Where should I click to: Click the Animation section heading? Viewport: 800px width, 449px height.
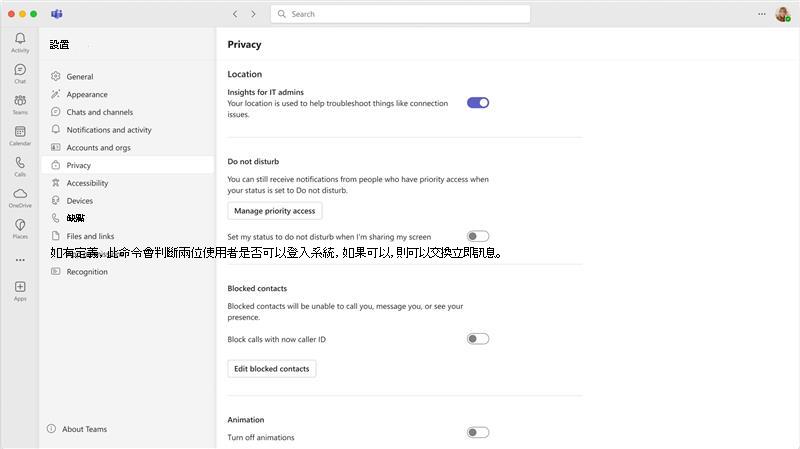tap(246, 419)
